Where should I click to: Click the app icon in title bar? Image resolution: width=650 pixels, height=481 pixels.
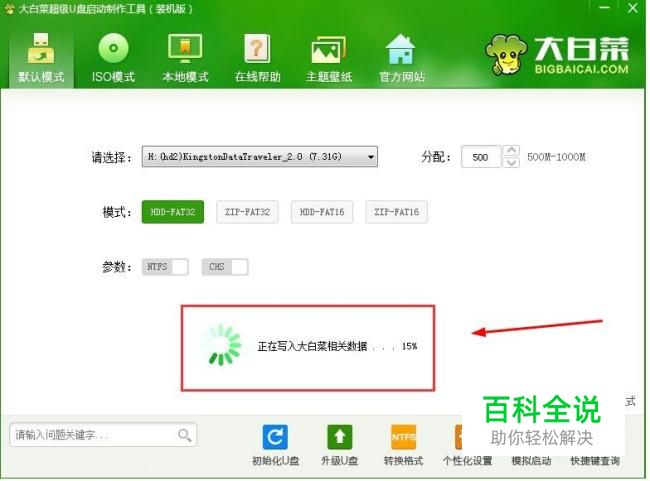pyautogui.click(x=9, y=9)
